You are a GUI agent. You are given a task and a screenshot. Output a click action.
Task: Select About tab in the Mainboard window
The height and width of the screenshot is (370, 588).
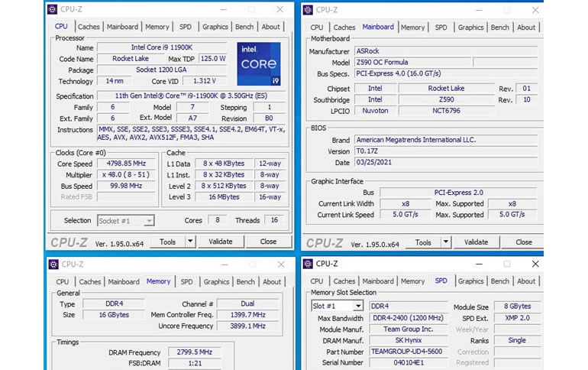526,27
